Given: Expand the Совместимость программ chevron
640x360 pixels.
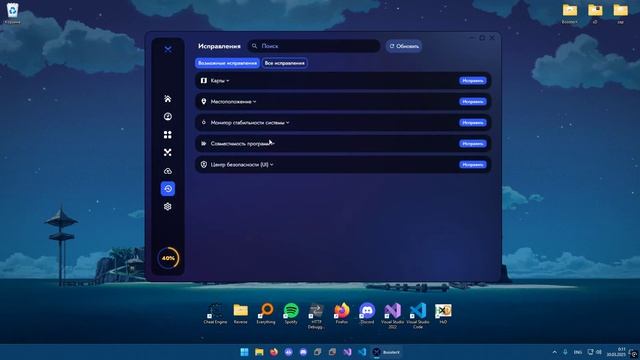Looking at the screenshot, I should (x=273, y=144).
